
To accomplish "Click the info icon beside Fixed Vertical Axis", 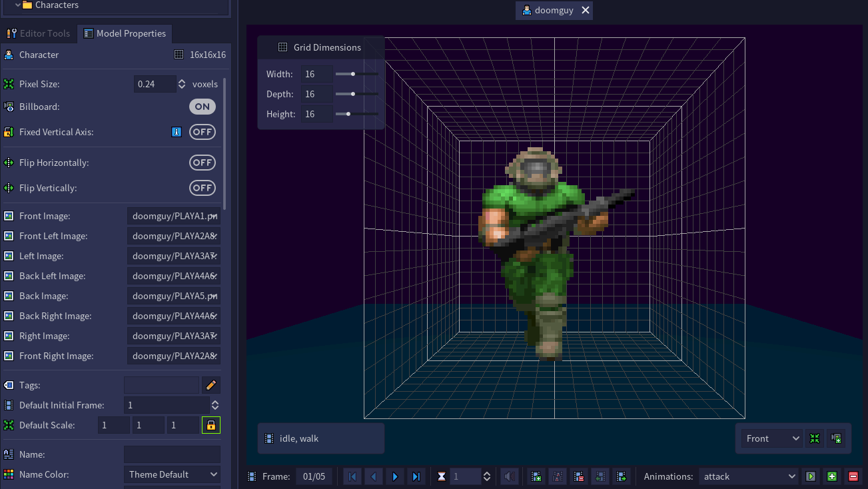I will pos(177,132).
